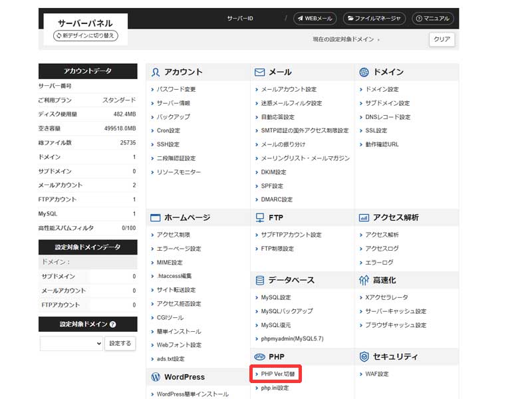Click the help icon beside 設定対象ドメイン

point(113,325)
